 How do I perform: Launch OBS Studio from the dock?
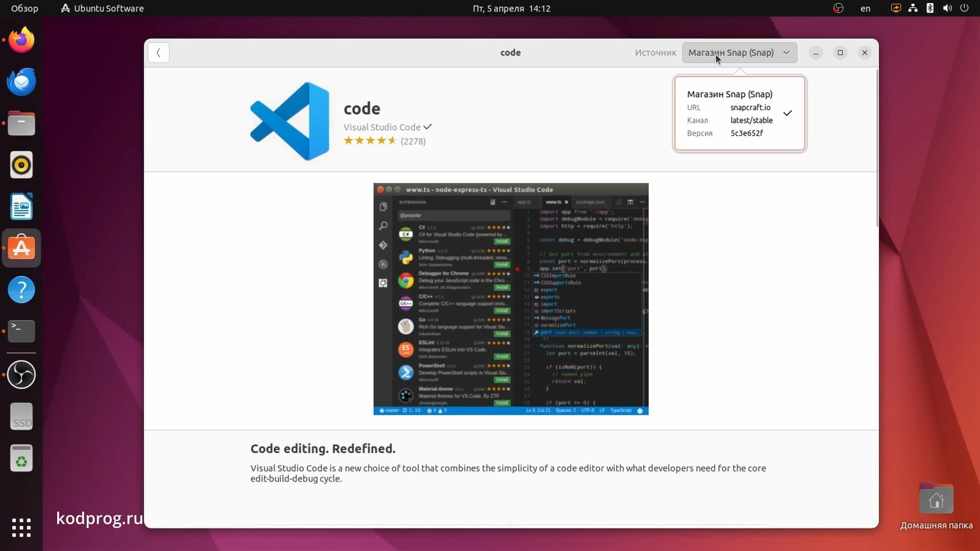click(21, 374)
